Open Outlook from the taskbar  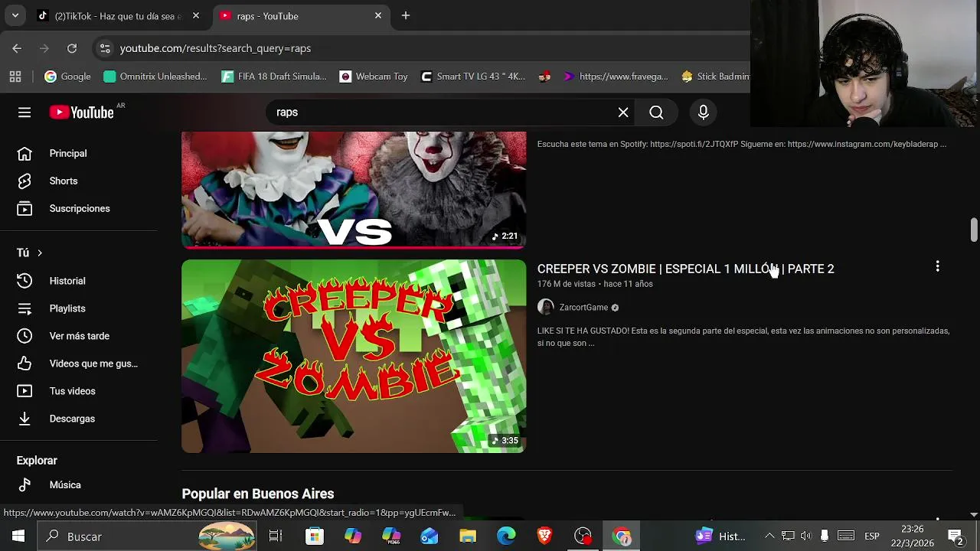[430, 536]
